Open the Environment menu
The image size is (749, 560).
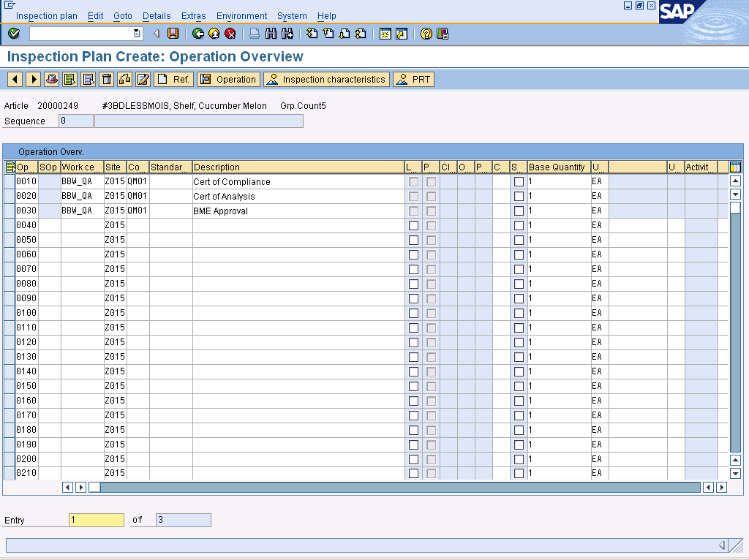[x=241, y=16]
